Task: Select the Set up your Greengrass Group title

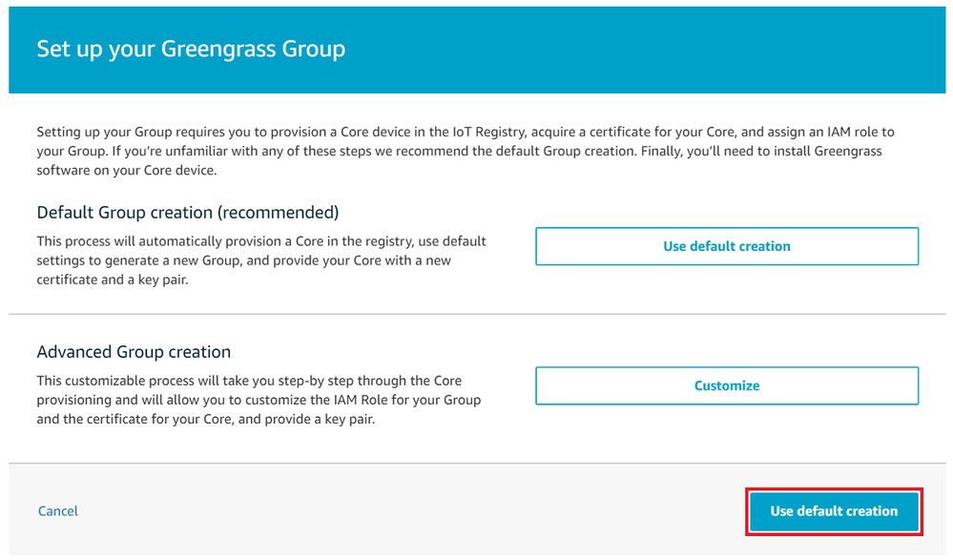Action: 191,49
